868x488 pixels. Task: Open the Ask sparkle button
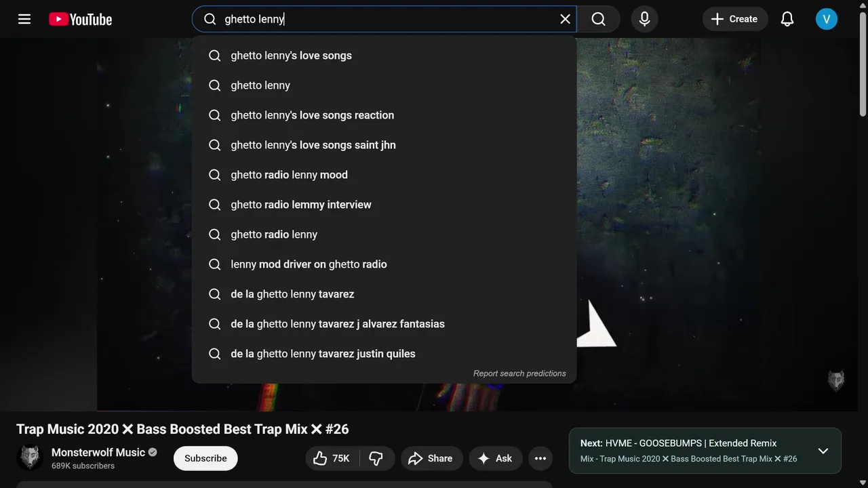(x=496, y=459)
